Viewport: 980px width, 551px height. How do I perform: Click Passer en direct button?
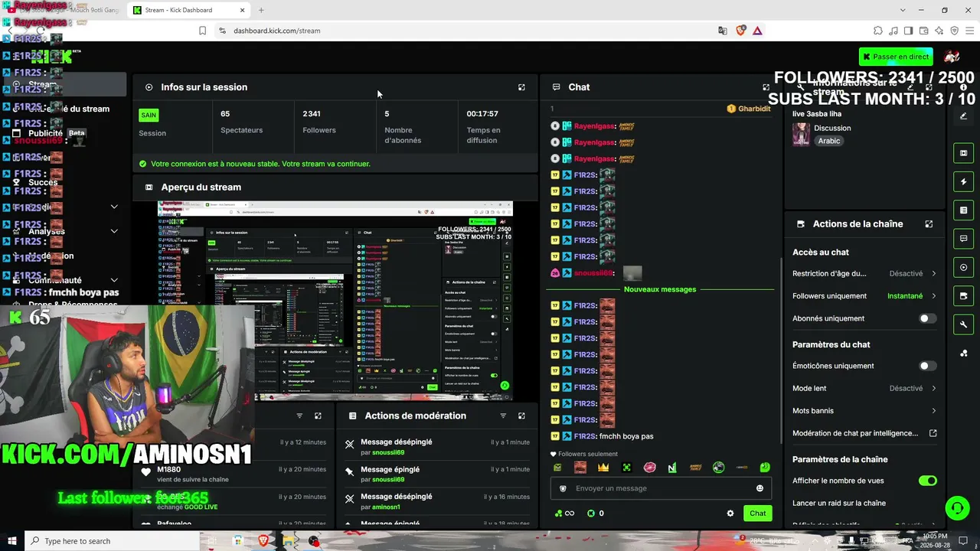[x=895, y=57]
